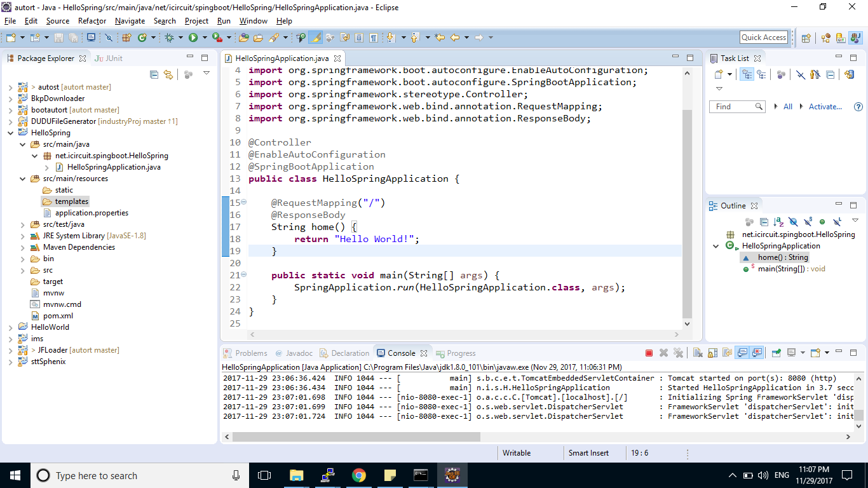This screenshot has height=488, width=868.
Task: Click the Quick Access search field
Action: [764, 37]
